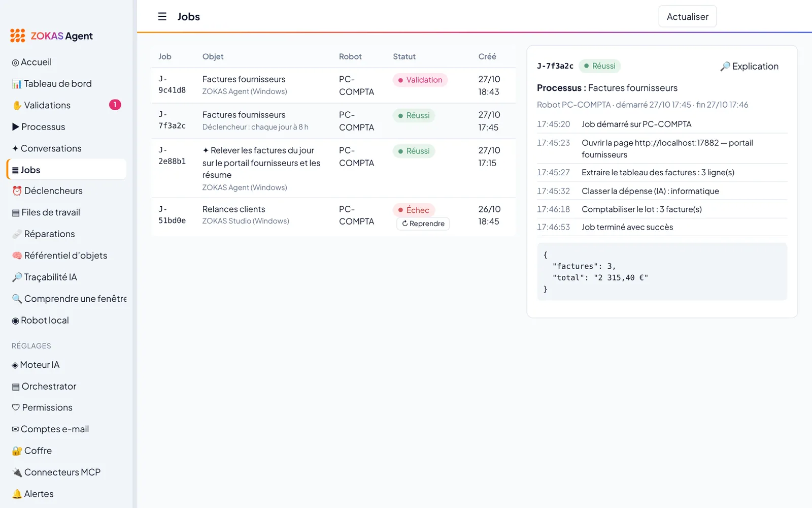The image size is (812, 508).
Task: Open the Coffre vault page
Action: (x=66, y=451)
